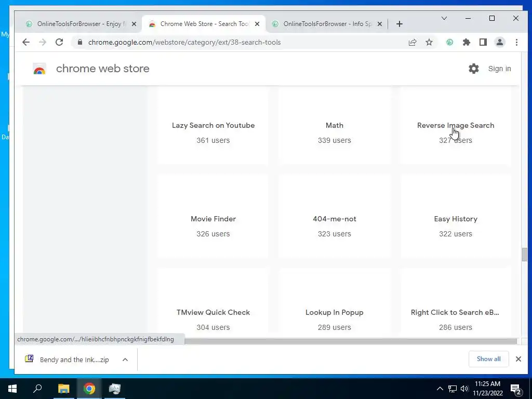Close the OnlineToolsForBrowser - Info tab
This screenshot has height=399, width=532.
tap(380, 24)
